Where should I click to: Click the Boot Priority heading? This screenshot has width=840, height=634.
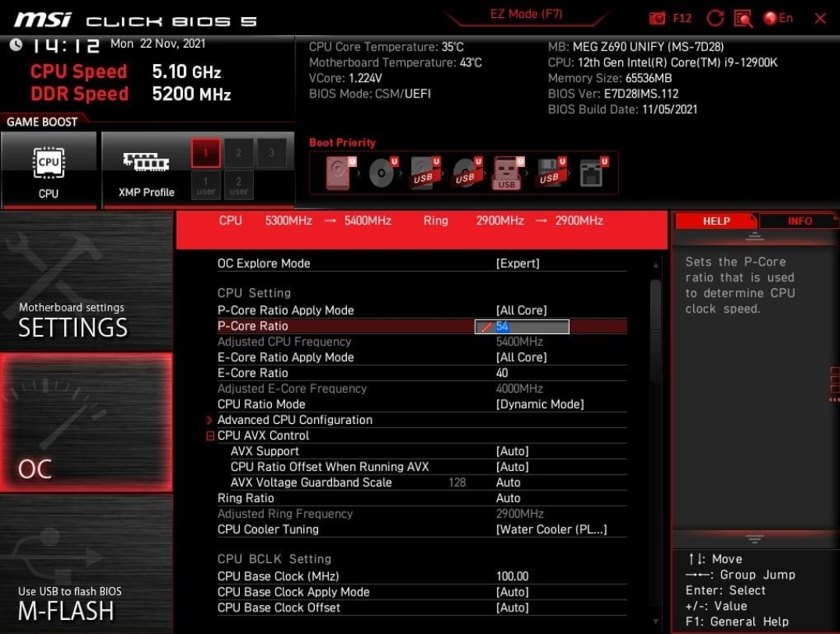tap(342, 143)
